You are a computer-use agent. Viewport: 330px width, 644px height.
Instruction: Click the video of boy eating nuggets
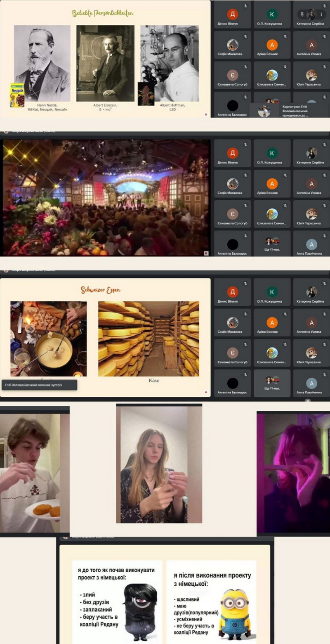coord(35,473)
